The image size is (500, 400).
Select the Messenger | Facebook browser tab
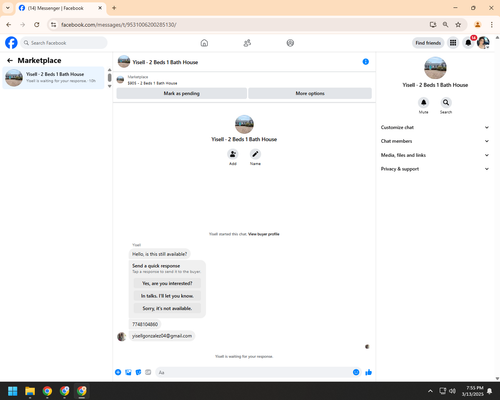[x=60, y=8]
